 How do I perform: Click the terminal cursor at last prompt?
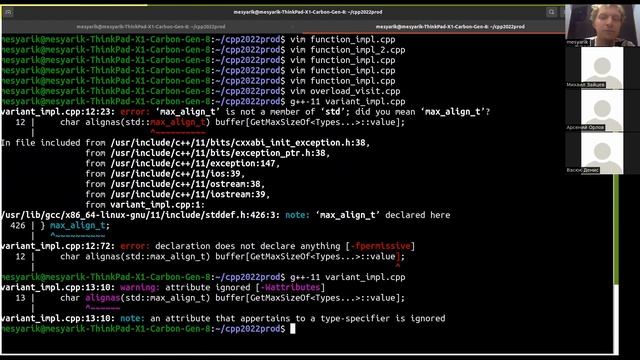pyautogui.click(x=293, y=329)
